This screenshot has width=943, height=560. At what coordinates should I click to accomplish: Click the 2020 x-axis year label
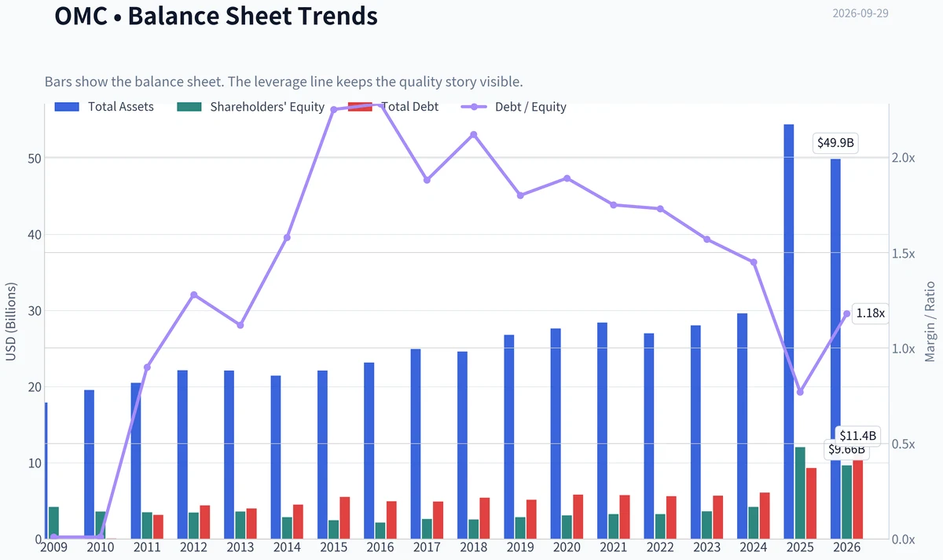567,547
